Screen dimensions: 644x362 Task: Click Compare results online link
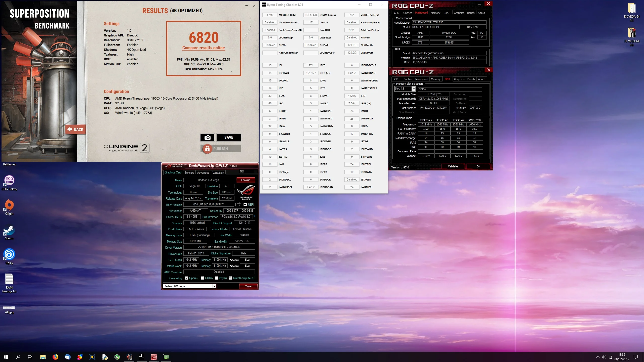pos(204,48)
